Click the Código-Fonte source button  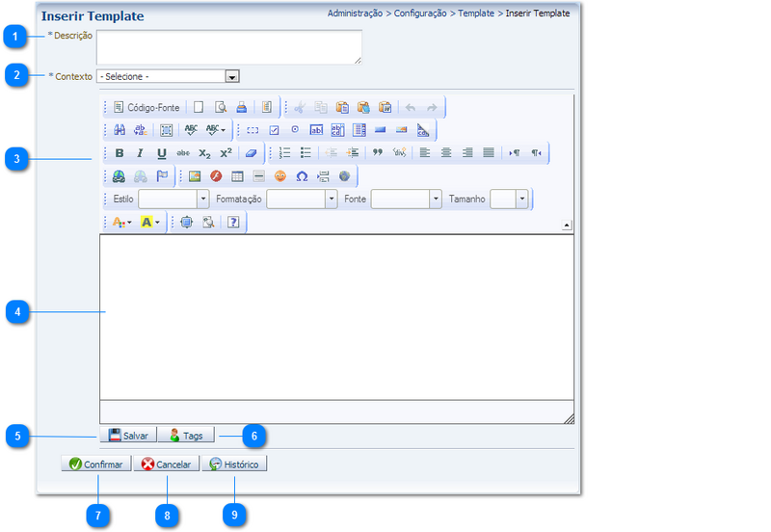(x=146, y=108)
